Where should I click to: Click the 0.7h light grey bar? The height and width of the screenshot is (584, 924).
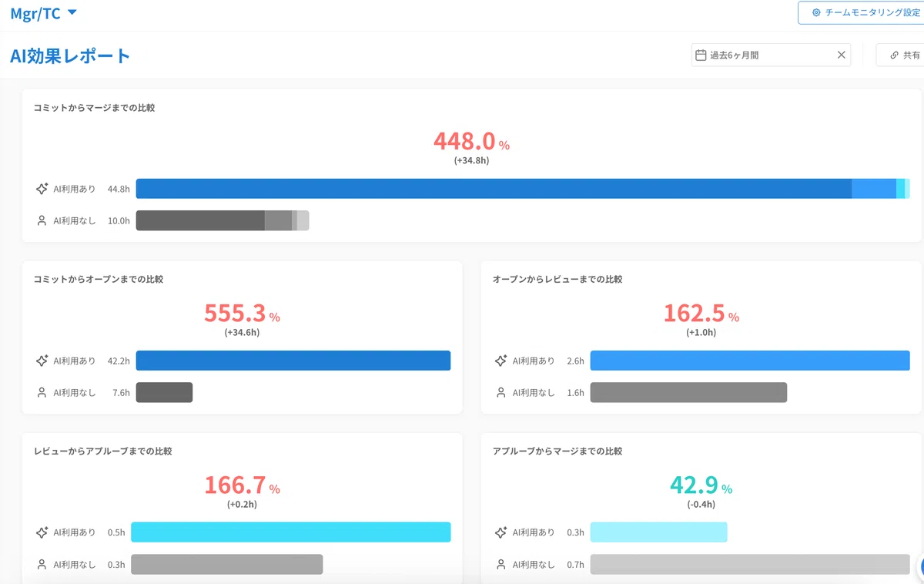click(x=750, y=564)
